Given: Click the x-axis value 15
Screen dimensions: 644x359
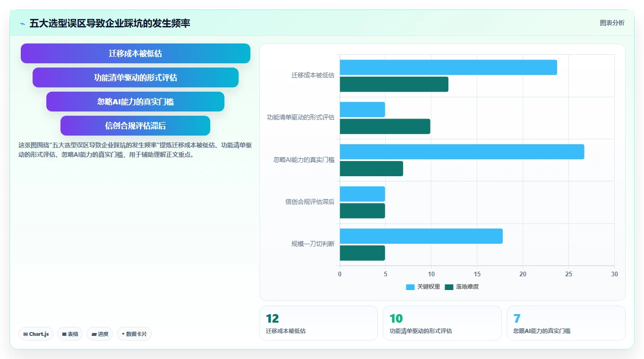Looking at the screenshot, I should [477, 274].
